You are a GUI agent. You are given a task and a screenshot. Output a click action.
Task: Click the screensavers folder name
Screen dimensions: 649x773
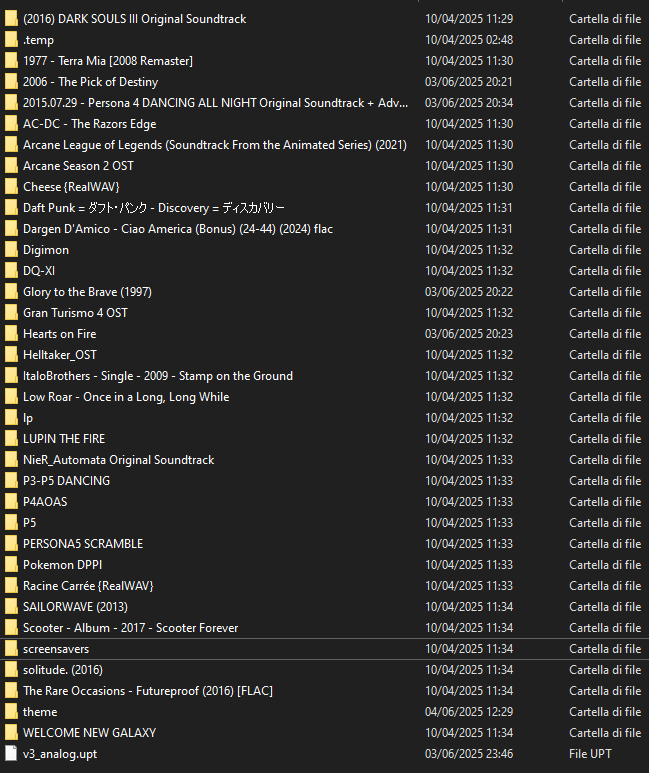click(x=56, y=649)
